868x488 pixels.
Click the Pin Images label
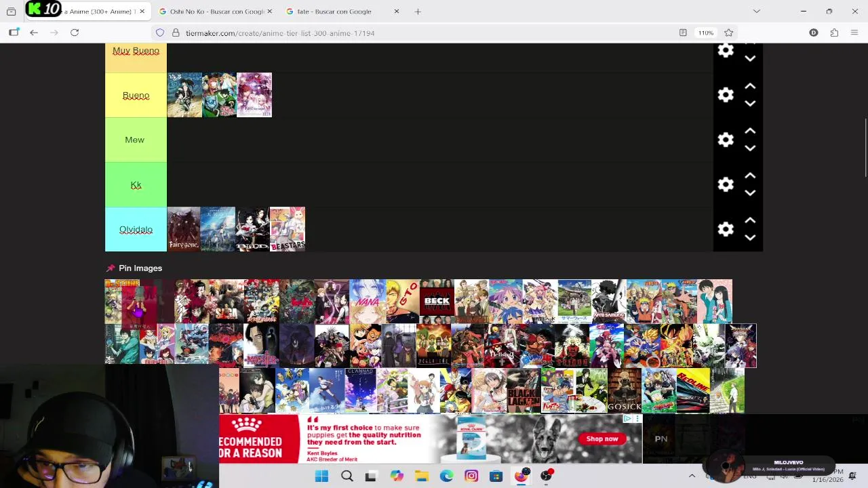pyautogui.click(x=140, y=268)
